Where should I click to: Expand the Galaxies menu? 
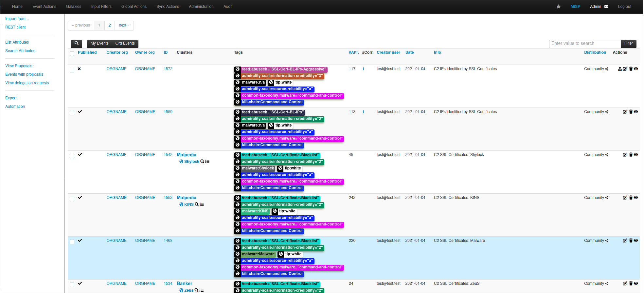click(x=74, y=7)
